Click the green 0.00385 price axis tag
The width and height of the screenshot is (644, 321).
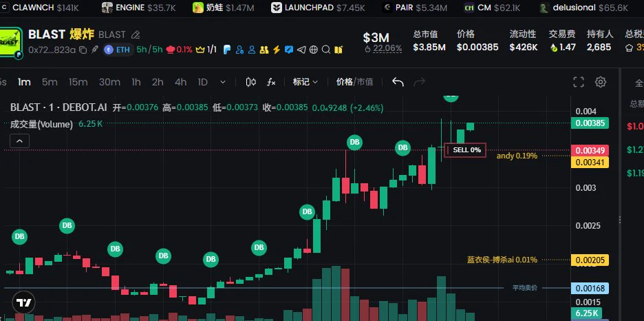(x=590, y=123)
